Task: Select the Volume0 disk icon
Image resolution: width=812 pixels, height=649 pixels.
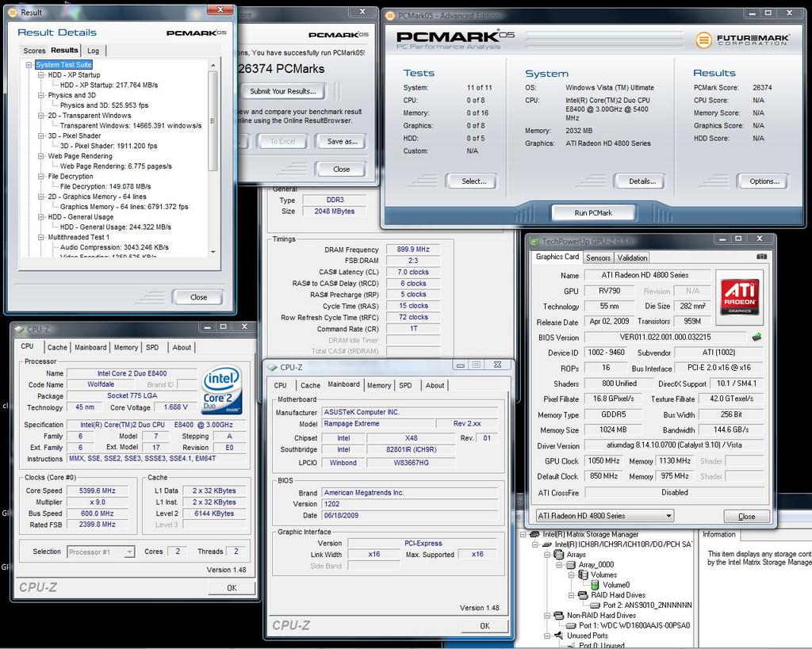Action: click(594, 585)
